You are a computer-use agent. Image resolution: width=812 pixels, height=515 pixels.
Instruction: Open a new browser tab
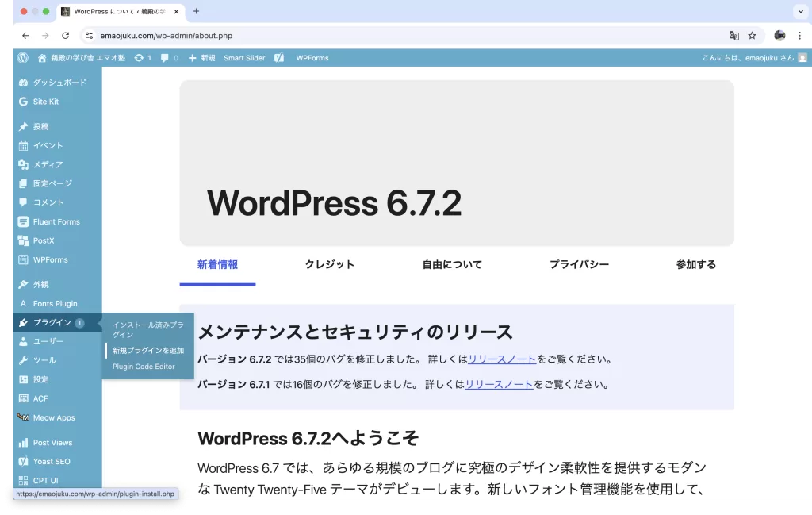(x=197, y=11)
